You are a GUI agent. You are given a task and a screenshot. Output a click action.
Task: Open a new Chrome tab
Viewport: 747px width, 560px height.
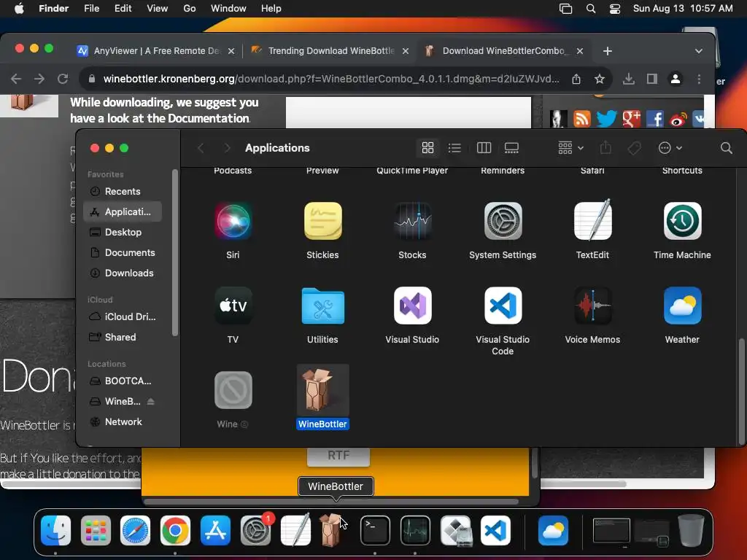[x=608, y=51]
